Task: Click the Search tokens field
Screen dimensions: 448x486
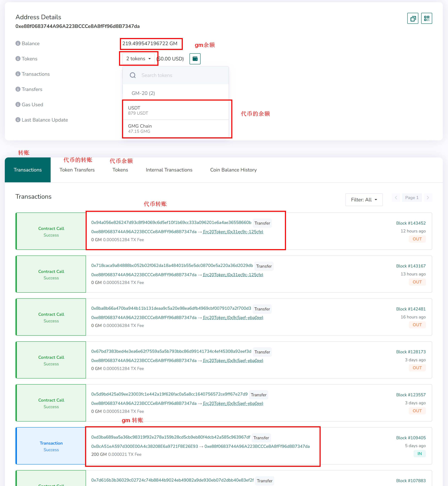Action: 179,75
